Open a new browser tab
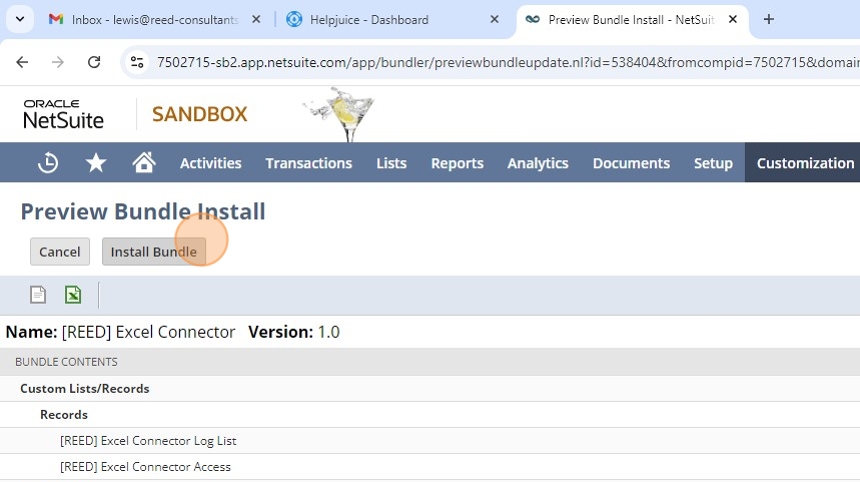This screenshot has width=860, height=482. [768, 19]
